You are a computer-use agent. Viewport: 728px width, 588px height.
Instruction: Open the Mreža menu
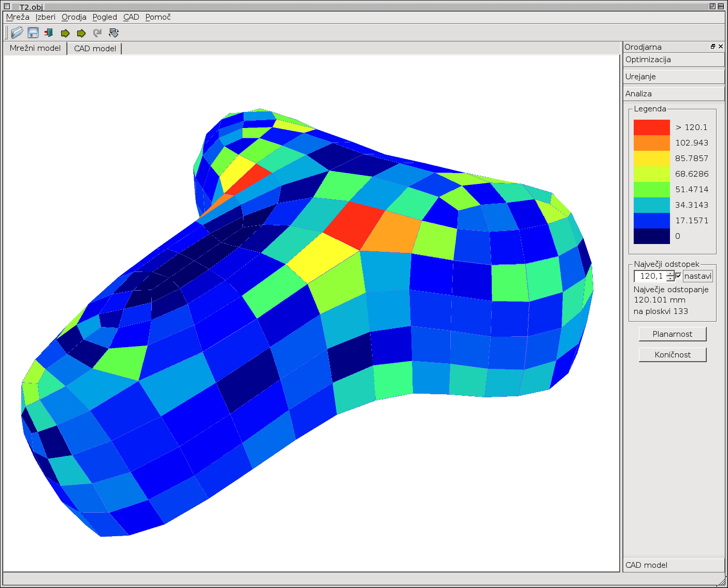(18, 17)
